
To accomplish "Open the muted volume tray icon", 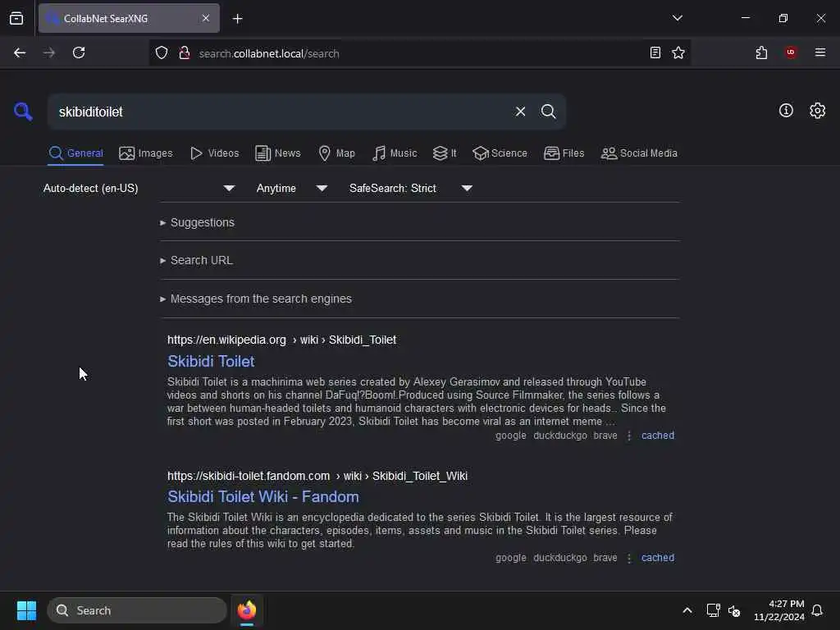I will coord(734,610).
